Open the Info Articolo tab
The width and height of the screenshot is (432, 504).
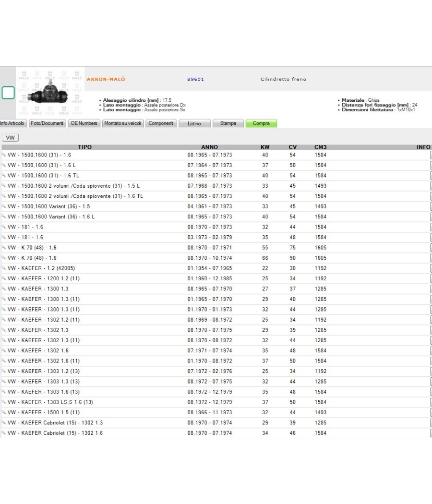(12, 123)
